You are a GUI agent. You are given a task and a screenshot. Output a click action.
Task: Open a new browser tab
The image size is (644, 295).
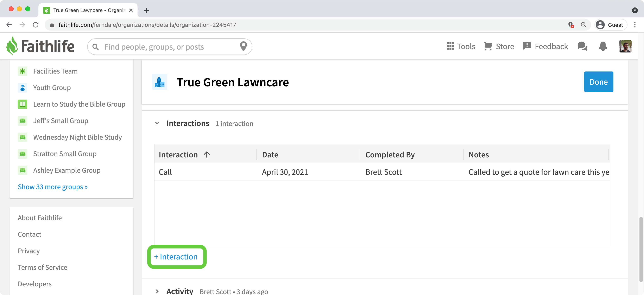[147, 10]
